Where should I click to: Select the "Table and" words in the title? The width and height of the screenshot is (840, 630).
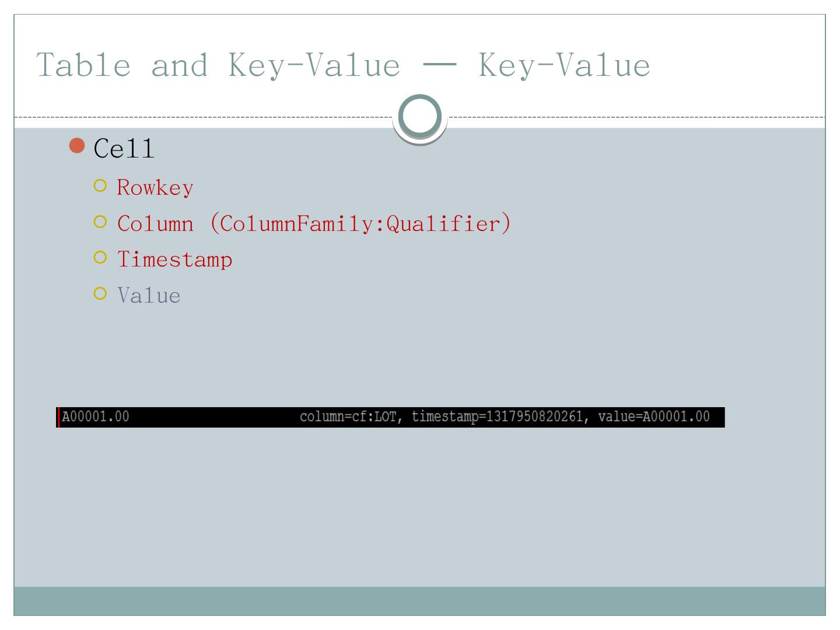point(121,65)
